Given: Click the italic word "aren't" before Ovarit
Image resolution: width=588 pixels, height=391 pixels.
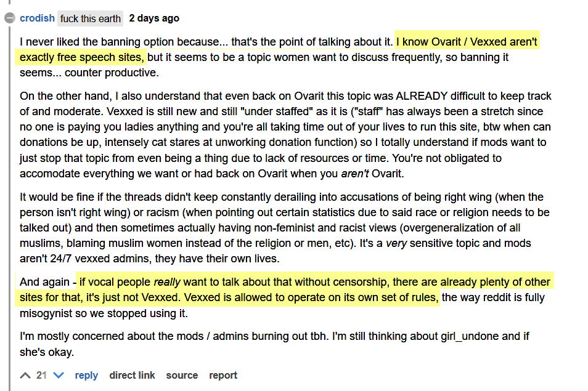Looking at the screenshot, I should tap(355, 174).
